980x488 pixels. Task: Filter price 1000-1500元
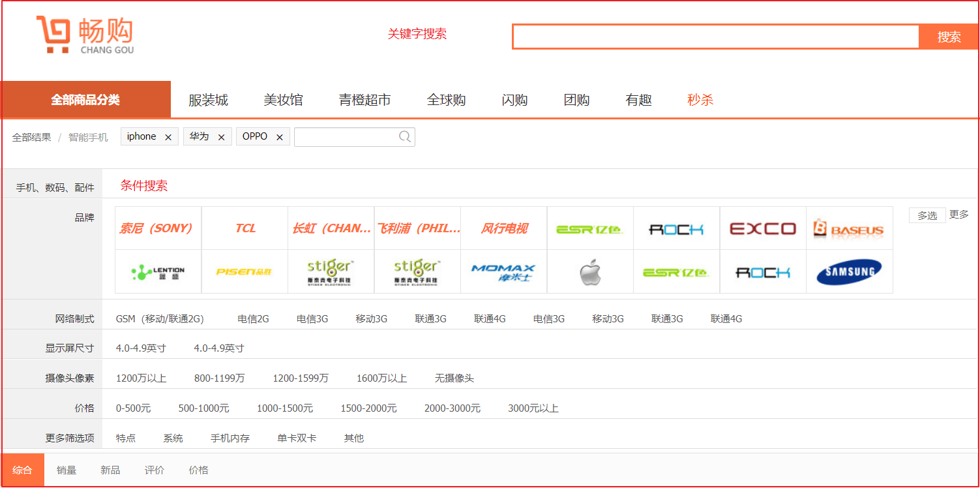tap(284, 408)
